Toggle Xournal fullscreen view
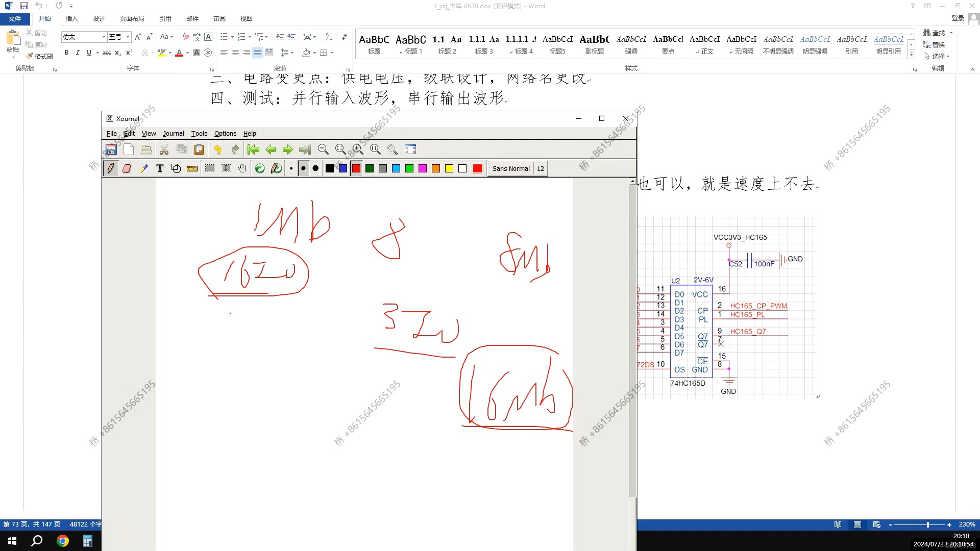980x551 pixels. point(410,149)
